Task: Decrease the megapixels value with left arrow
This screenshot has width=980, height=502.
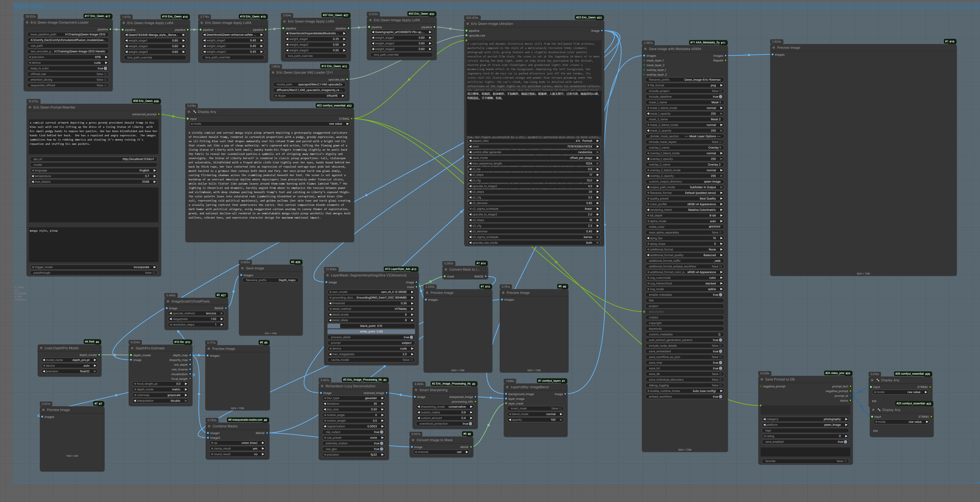Action: point(170,319)
